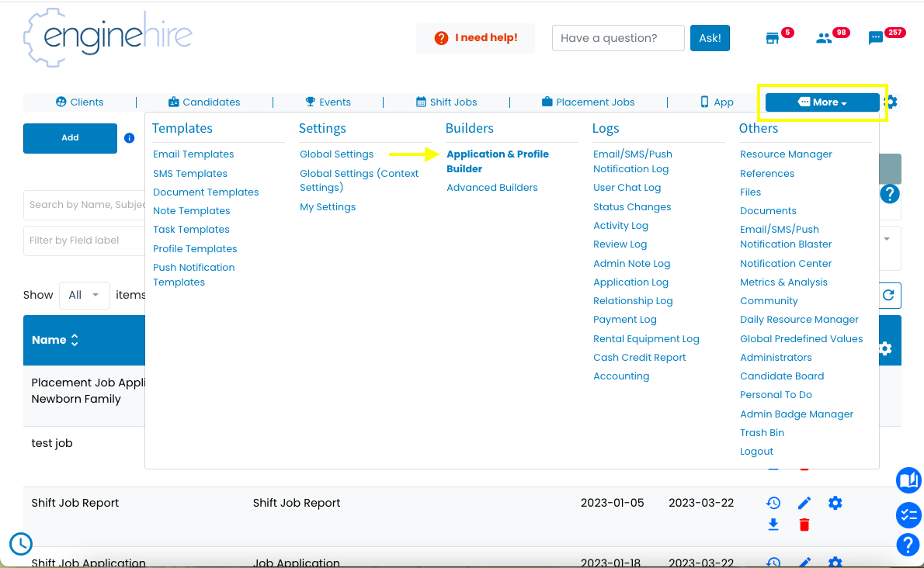Open Candidate Board link
This screenshot has height=568, width=924.
coord(782,376)
